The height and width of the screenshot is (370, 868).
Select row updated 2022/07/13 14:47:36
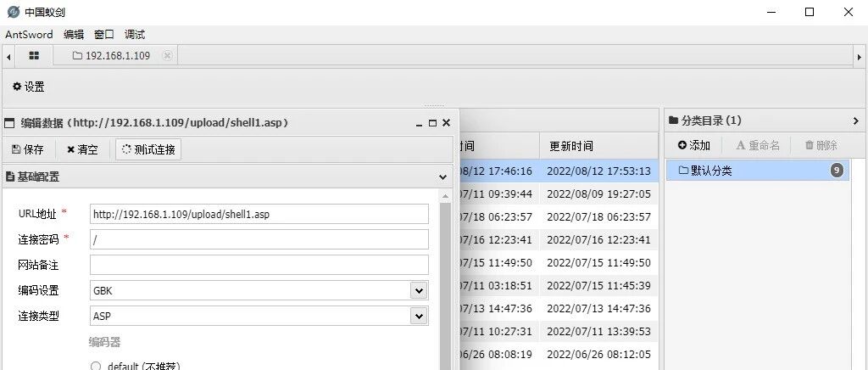(x=599, y=309)
